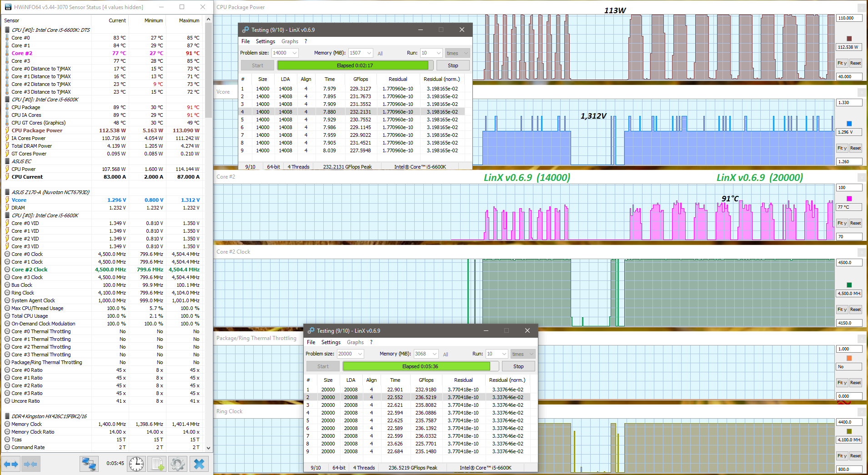Image resolution: width=868 pixels, height=475 pixels.
Task: Stop the LinX 20000 test at Elapsed 0:05:36
Action: [x=518, y=366]
